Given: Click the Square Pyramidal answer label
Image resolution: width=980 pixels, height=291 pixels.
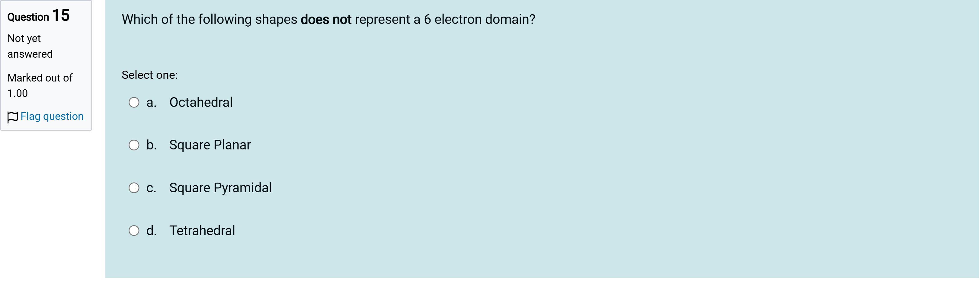Looking at the screenshot, I should [x=220, y=188].
